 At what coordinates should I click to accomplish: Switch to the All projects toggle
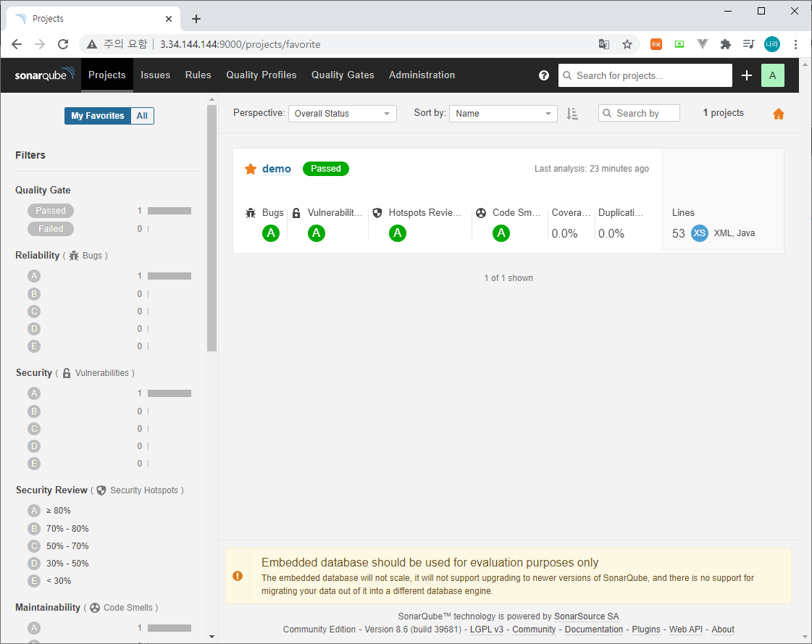(x=142, y=115)
